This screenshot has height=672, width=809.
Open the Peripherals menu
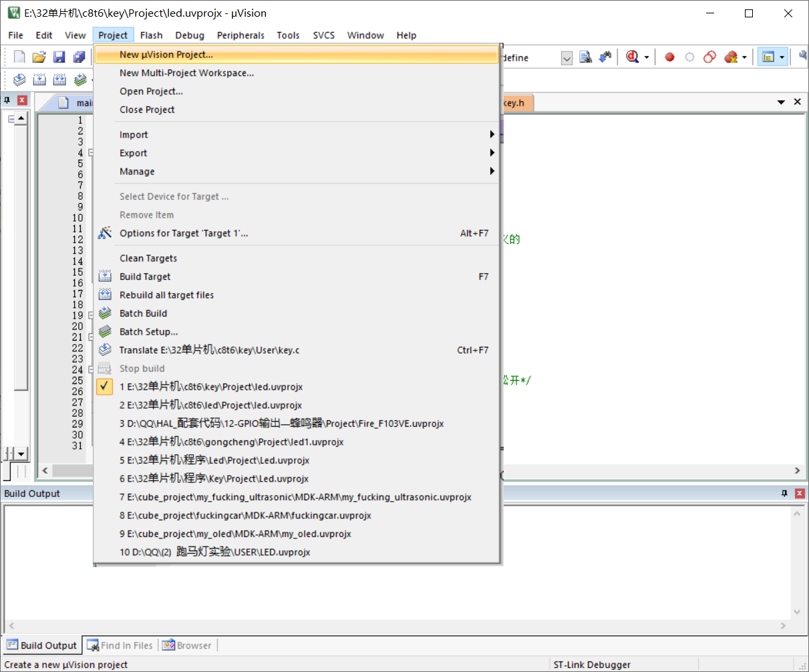pyautogui.click(x=240, y=35)
